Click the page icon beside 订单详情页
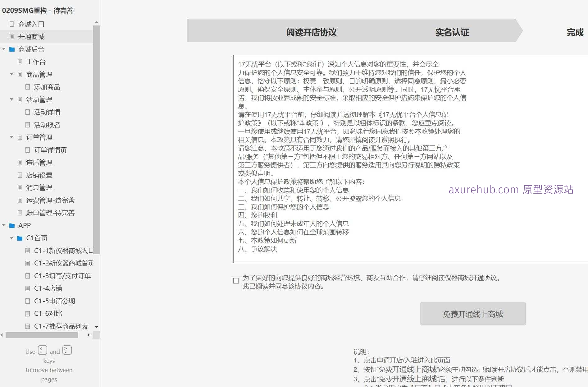 click(28, 150)
